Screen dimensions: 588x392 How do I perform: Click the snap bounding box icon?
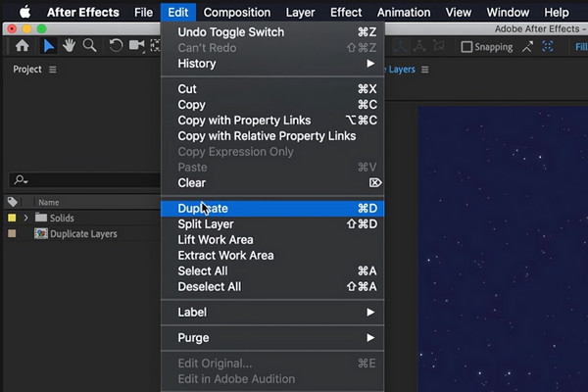[x=548, y=46]
